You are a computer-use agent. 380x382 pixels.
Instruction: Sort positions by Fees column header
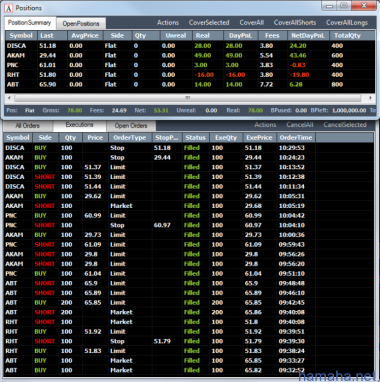272,36
